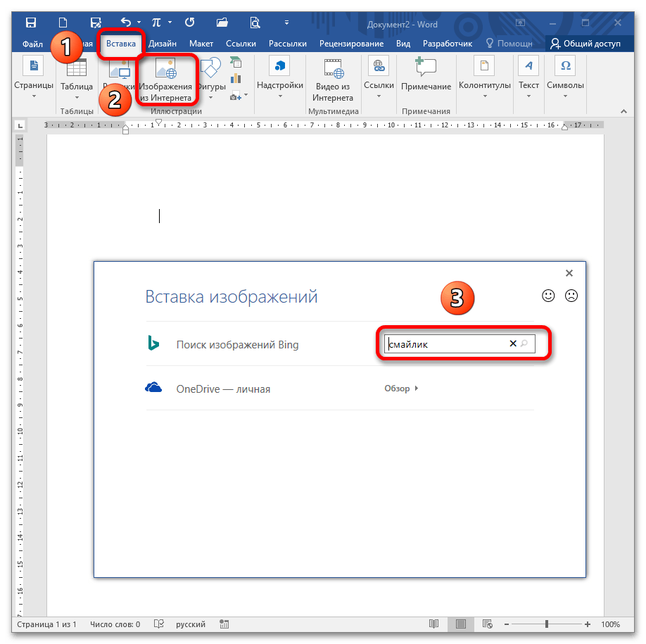
Task: Open the Колонтитулы header-footer dropdown
Action: pos(484,78)
